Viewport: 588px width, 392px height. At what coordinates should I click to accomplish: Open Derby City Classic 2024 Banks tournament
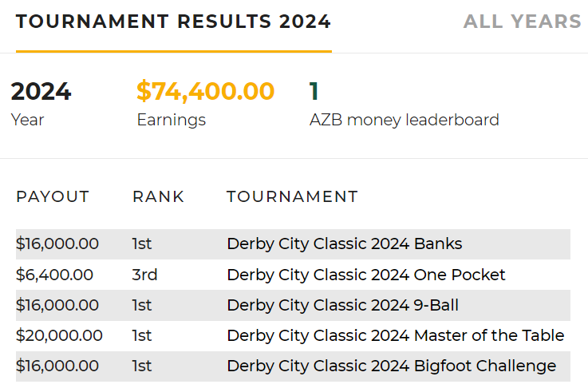click(x=344, y=244)
